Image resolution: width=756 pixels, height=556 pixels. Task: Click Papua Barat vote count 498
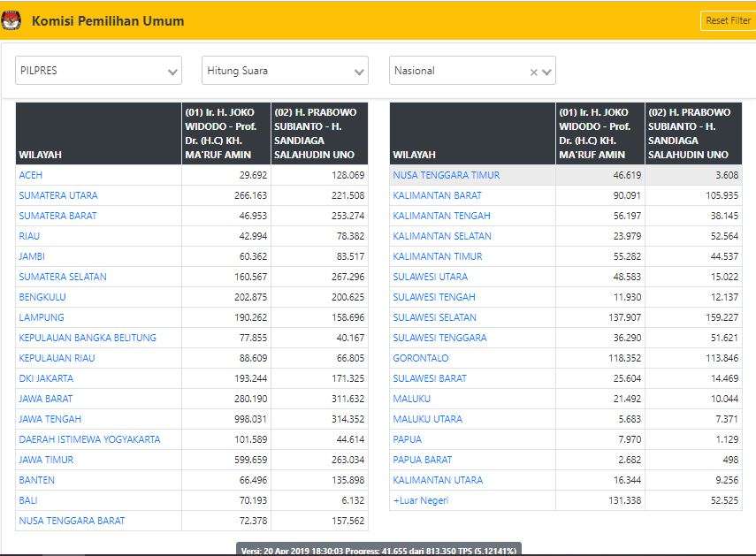pos(730,460)
